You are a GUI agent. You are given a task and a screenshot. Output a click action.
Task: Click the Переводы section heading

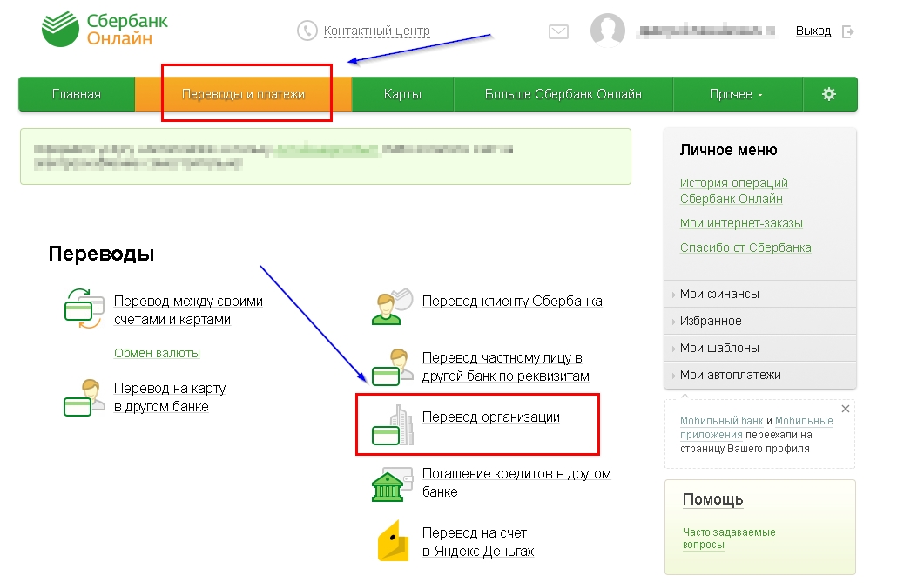101,254
